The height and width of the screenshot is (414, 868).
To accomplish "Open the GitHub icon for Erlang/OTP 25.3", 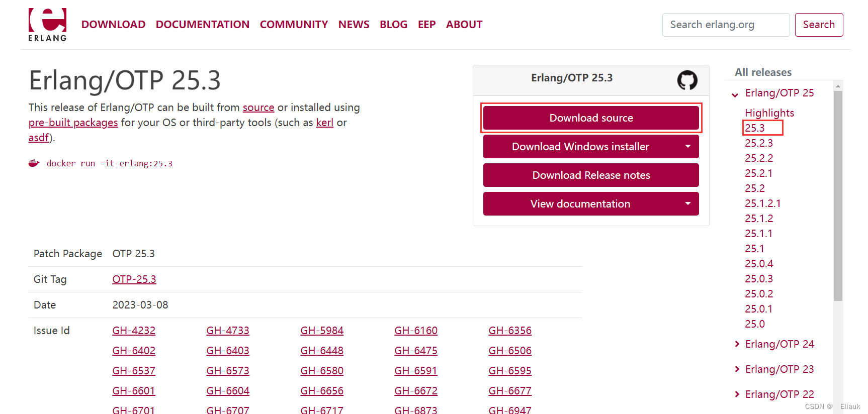I will (x=687, y=80).
